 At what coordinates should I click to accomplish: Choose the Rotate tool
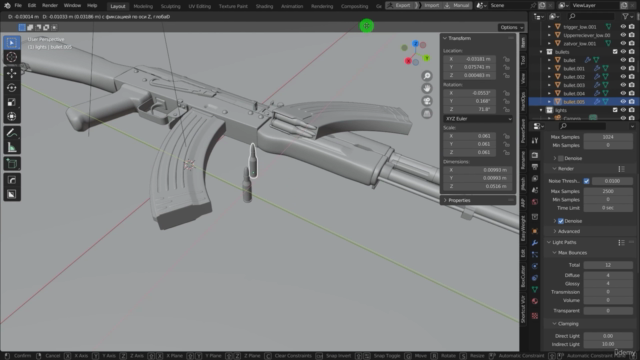(12, 88)
